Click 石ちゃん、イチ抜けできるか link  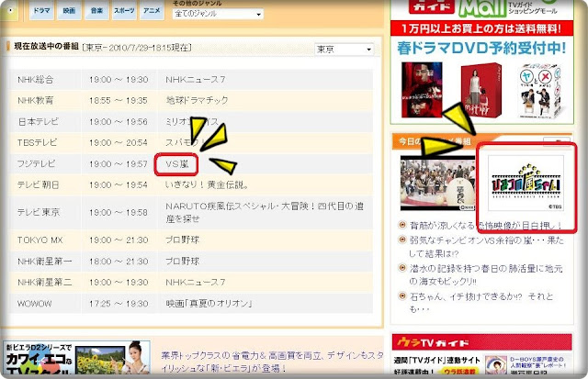pyautogui.click(x=481, y=303)
